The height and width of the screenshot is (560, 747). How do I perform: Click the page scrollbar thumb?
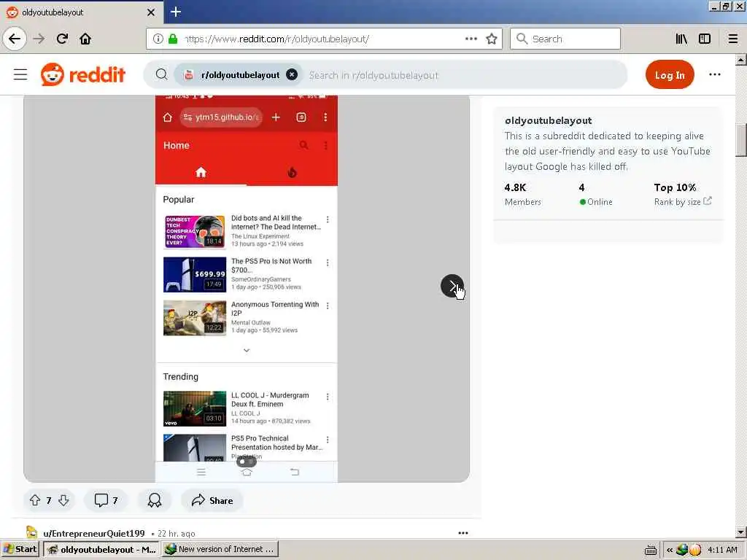coord(741,139)
